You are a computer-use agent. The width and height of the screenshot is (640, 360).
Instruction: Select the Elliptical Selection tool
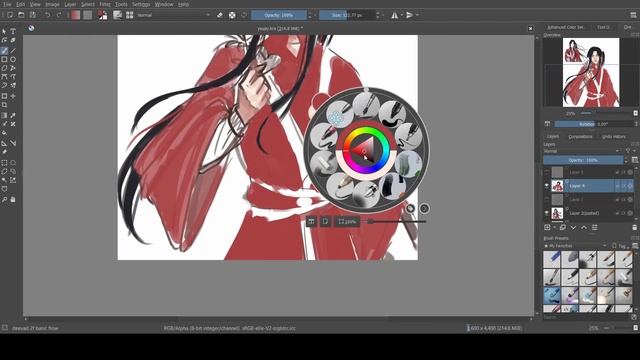[13, 163]
